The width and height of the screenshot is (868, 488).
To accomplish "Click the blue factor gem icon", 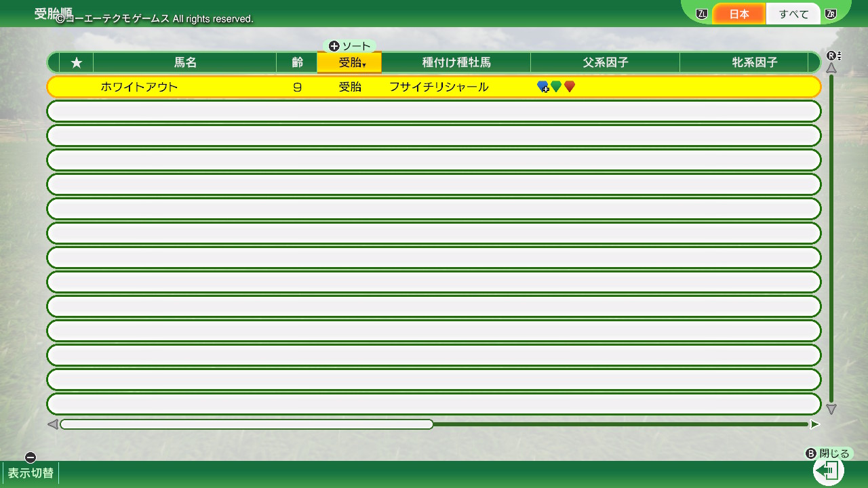I will pos(542,87).
